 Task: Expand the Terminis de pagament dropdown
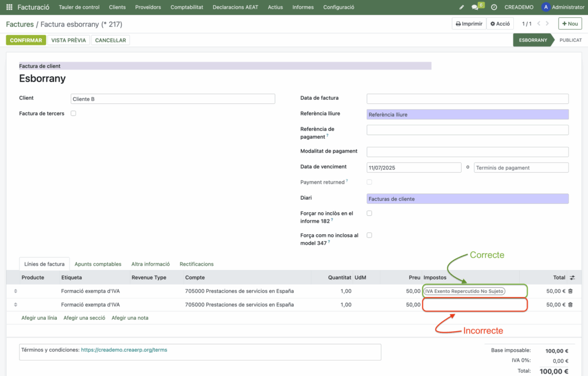521,168
